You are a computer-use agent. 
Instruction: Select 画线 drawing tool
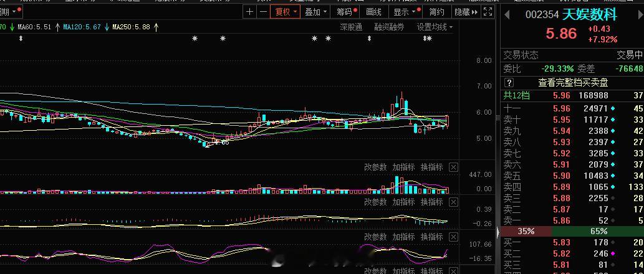click(374, 12)
